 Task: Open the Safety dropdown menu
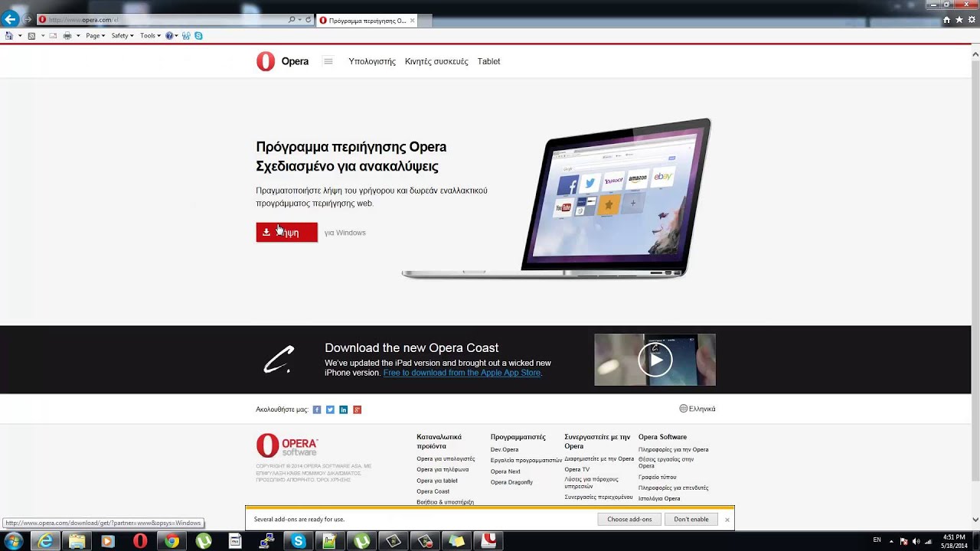(x=122, y=36)
